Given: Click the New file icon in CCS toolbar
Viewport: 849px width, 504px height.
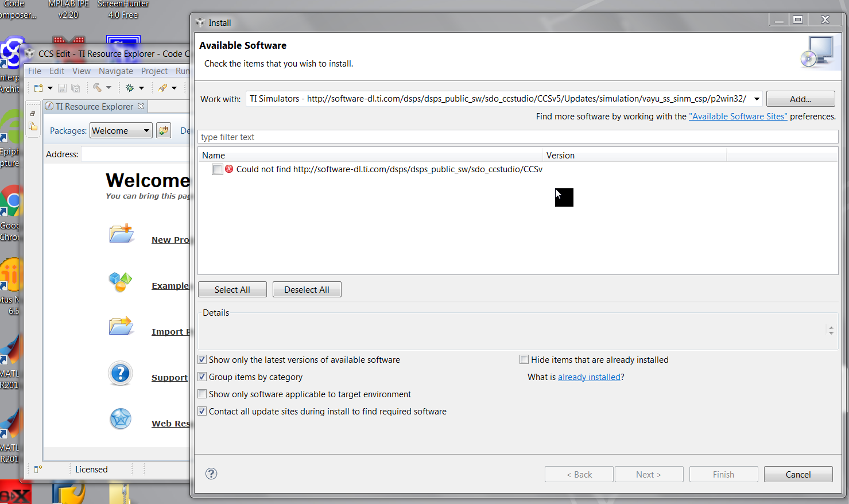Looking at the screenshot, I should (x=38, y=88).
